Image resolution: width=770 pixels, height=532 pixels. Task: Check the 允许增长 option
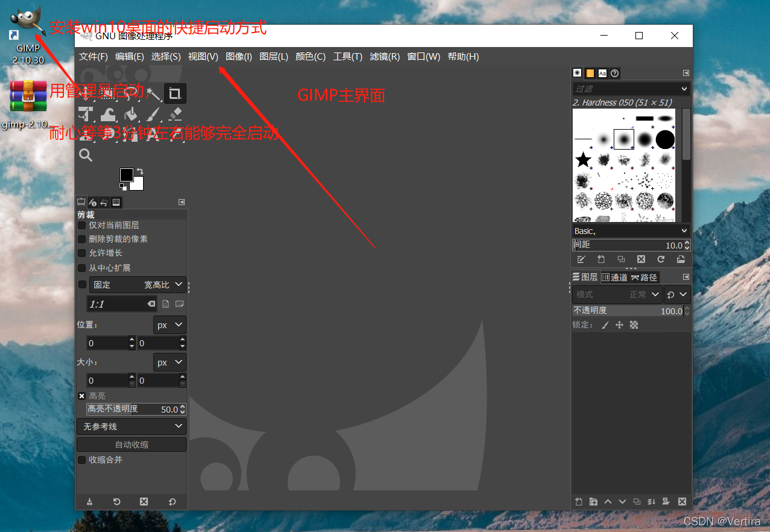click(x=82, y=253)
